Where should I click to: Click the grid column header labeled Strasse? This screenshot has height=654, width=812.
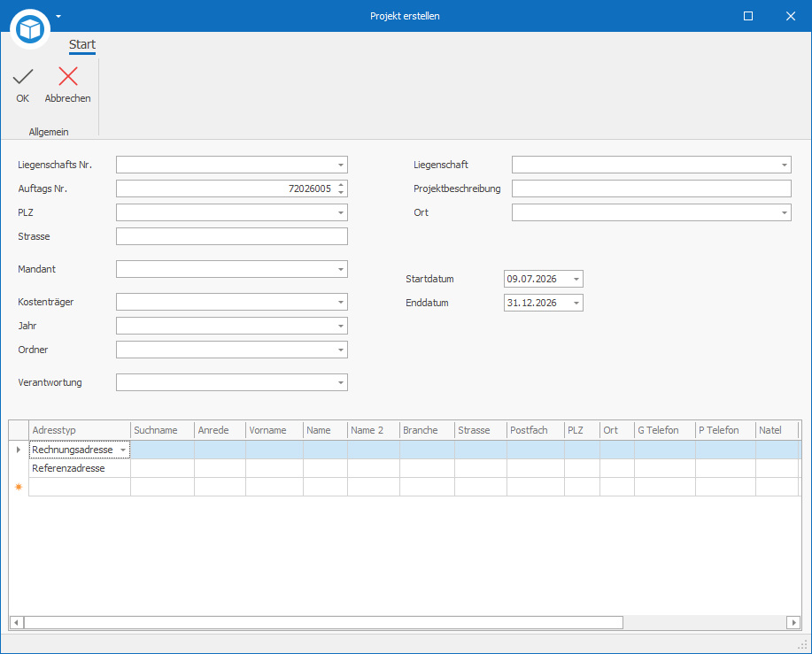[481, 430]
